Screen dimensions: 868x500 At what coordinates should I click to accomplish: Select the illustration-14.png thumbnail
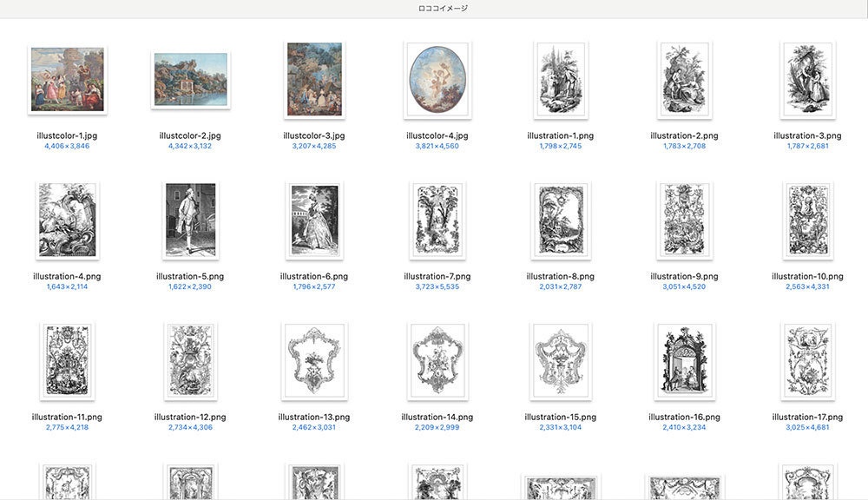[x=437, y=361]
